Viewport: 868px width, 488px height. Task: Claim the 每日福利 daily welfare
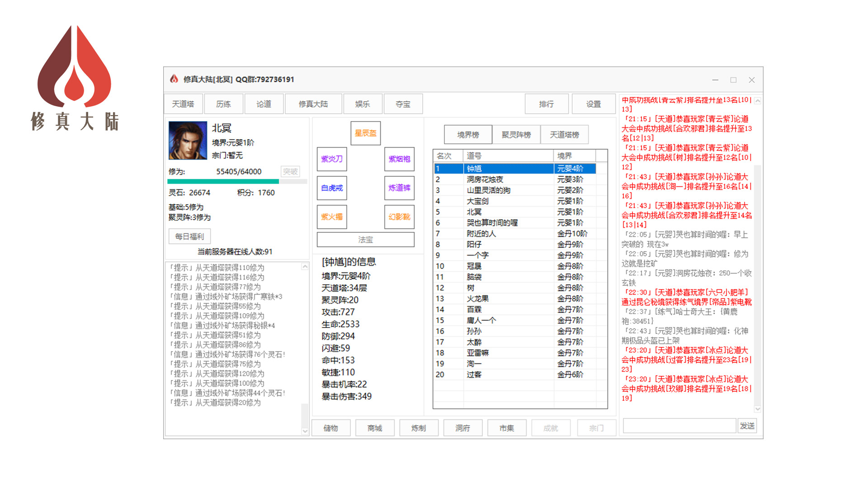(x=189, y=236)
